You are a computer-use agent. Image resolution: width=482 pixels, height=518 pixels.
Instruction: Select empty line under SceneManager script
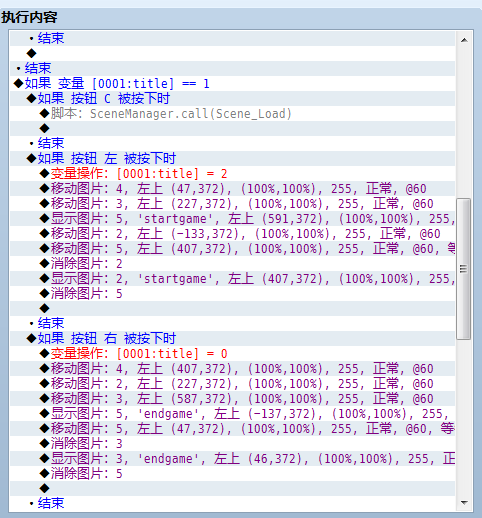tap(233, 128)
